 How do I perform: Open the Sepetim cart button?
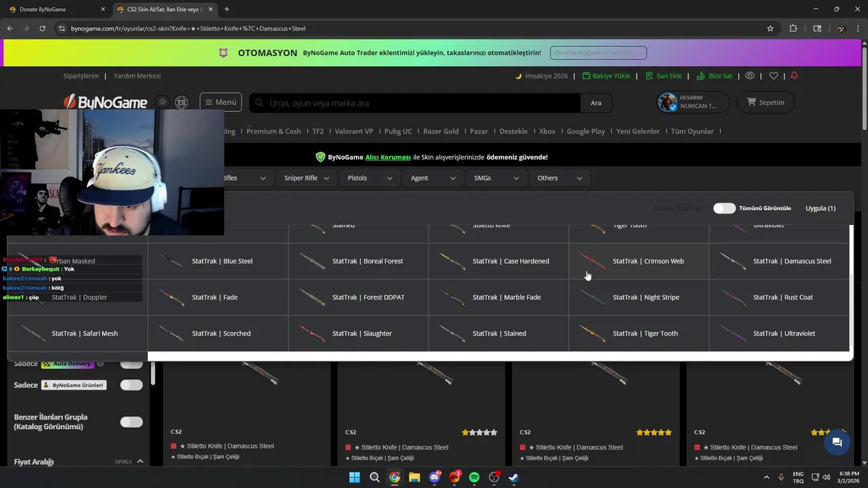[x=766, y=102]
